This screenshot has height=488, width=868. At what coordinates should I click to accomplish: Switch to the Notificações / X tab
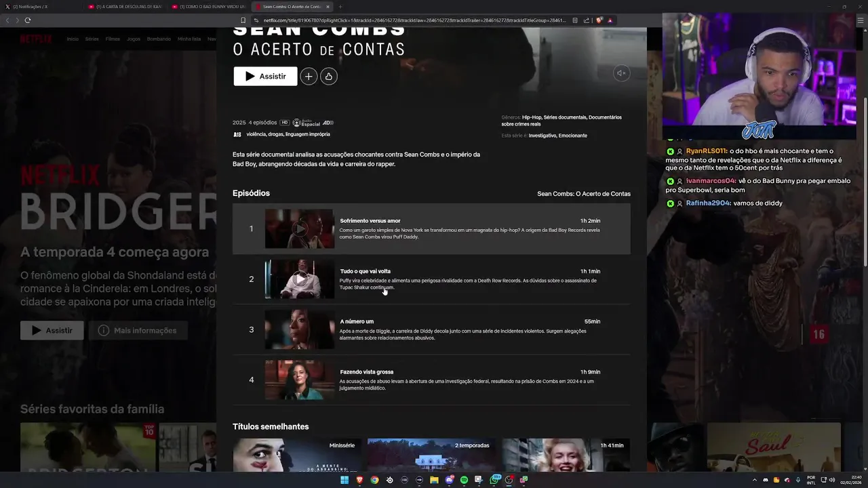[41, 6]
